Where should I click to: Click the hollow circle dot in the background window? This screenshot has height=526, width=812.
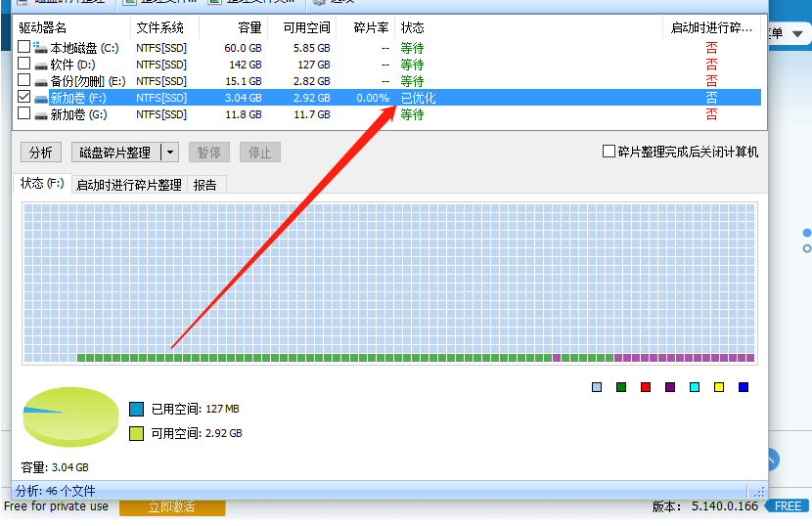(807, 249)
